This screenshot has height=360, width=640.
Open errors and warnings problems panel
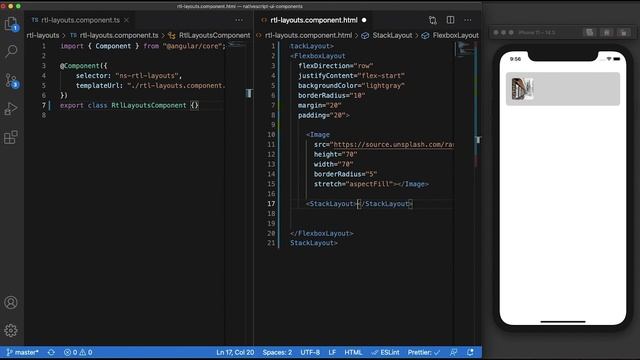pos(78,352)
